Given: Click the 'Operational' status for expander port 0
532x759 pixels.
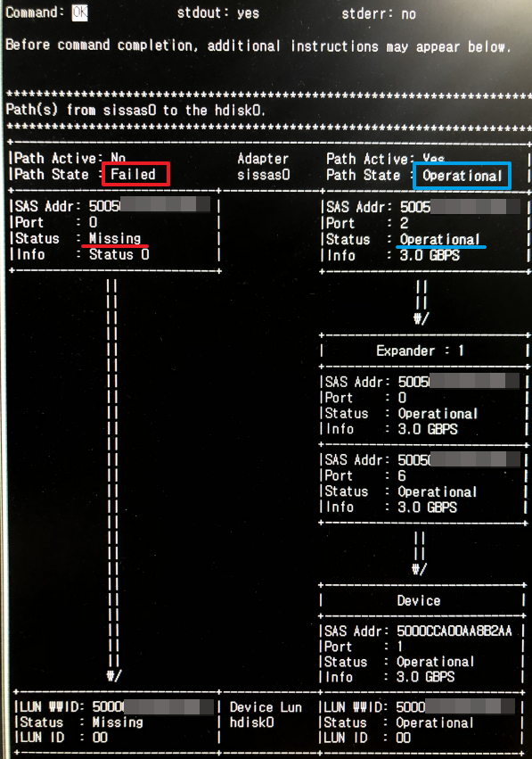Looking at the screenshot, I should click(438, 413).
